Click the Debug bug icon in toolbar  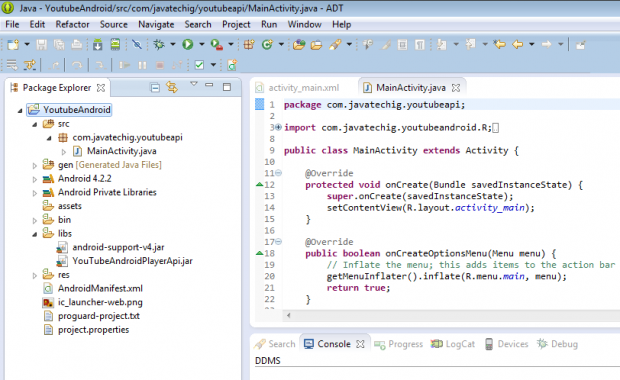coord(159,44)
